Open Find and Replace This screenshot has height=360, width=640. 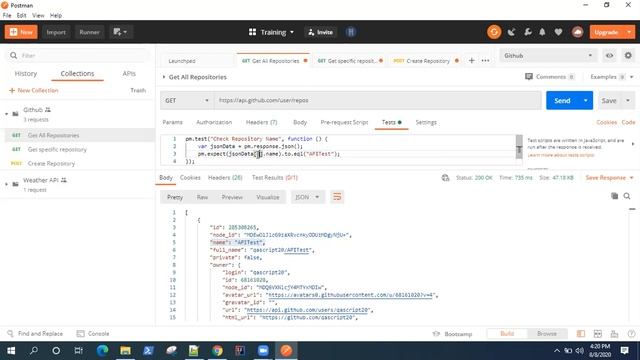point(35,333)
